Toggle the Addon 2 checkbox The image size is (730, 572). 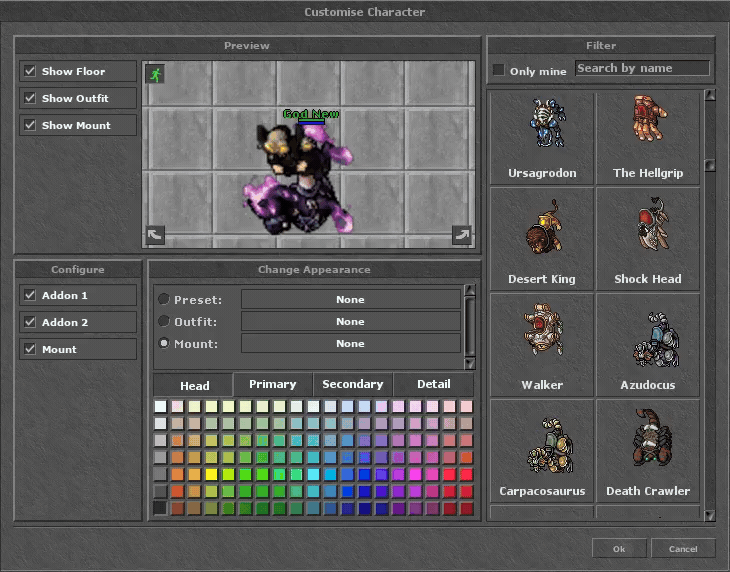coord(30,322)
